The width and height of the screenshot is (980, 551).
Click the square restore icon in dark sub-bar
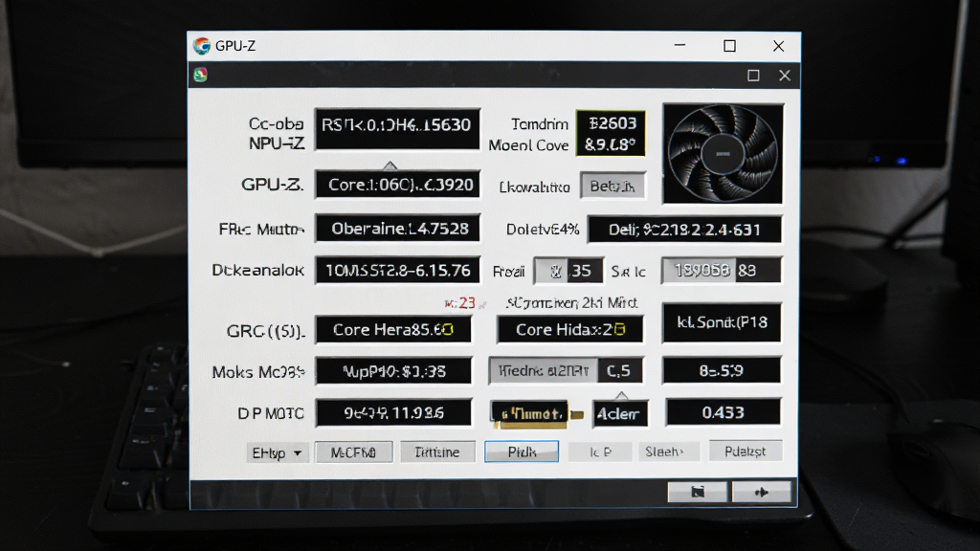point(753,76)
